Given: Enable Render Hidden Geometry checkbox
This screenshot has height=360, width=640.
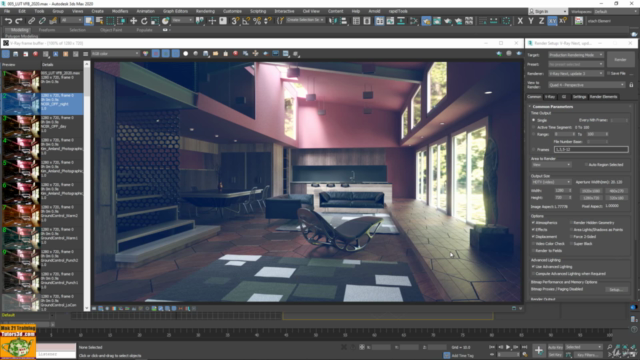Looking at the screenshot, I should tap(571, 223).
